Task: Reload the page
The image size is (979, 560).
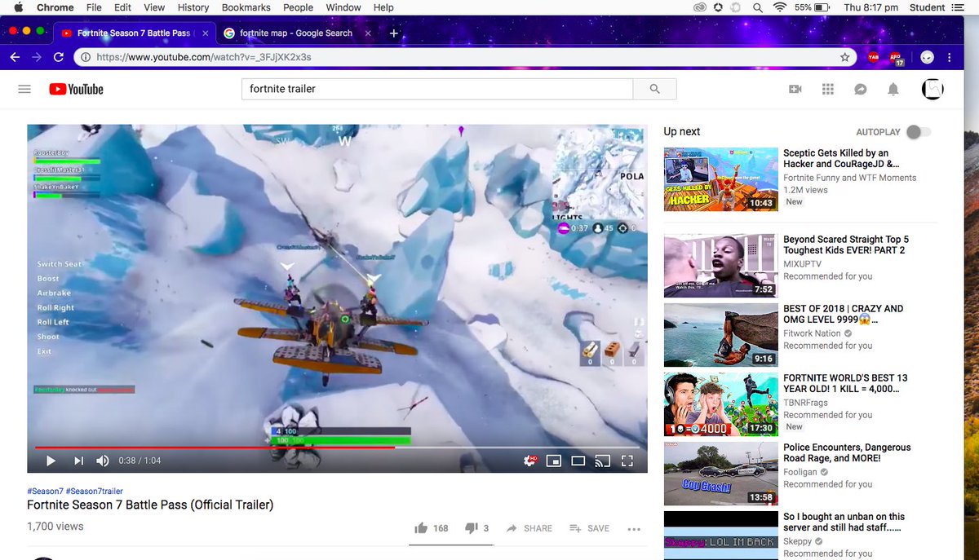Action: (58, 58)
